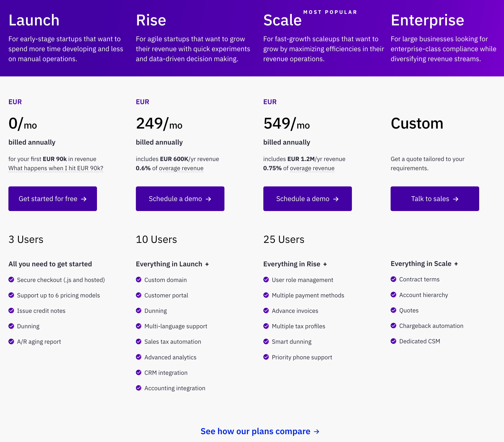Click 'Get started for free' button
This screenshot has width=504, height=442.
53,199
